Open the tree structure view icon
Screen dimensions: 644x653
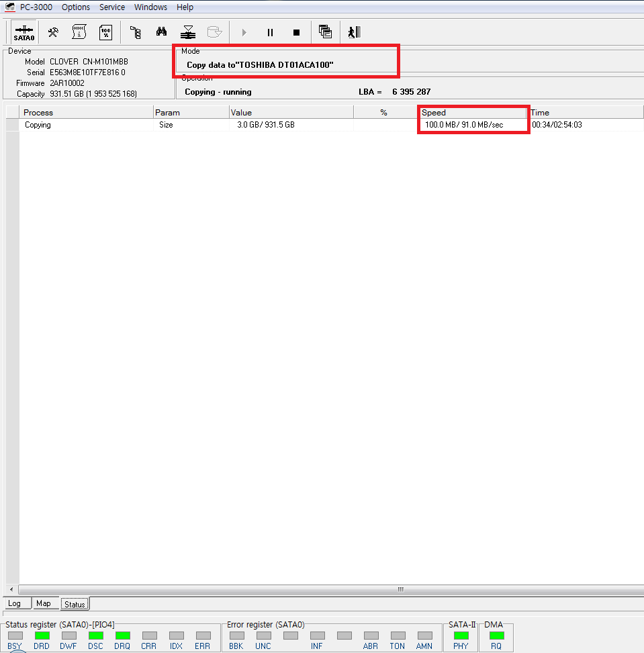136,32
